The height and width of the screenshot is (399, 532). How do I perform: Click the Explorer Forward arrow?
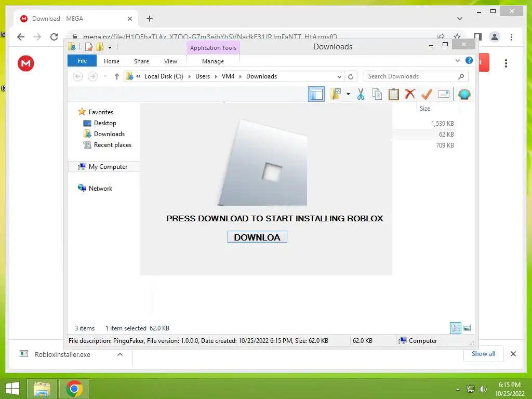(x=92, y=76)
